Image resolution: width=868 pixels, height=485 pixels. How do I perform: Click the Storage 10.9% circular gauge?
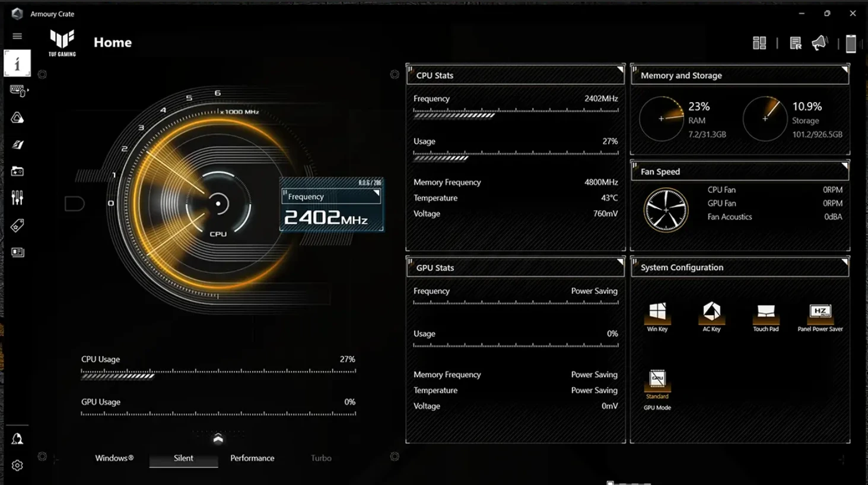[765, 119]
